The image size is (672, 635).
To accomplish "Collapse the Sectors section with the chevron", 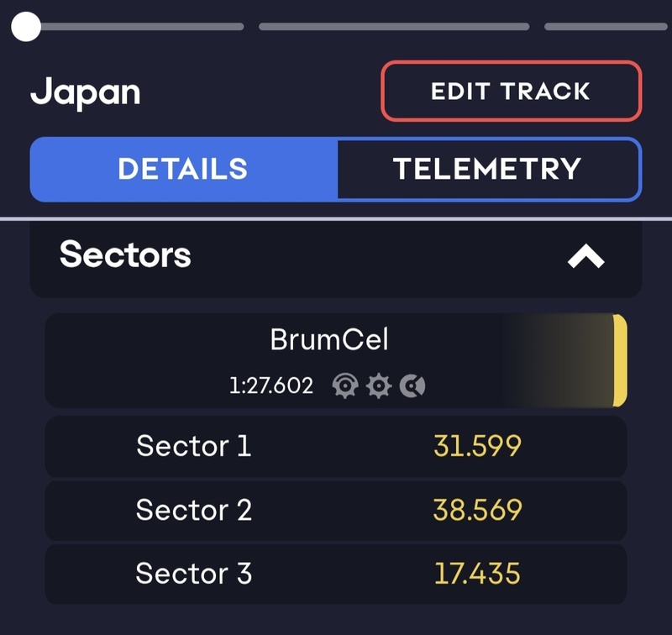I will pos(585,257).
